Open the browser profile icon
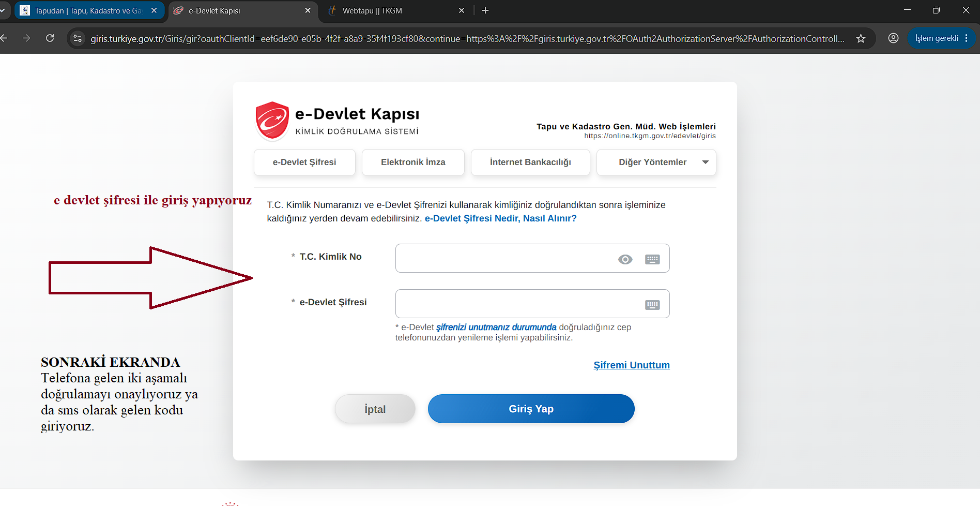This screenshot has width=980, height=506. click(893, 38)
